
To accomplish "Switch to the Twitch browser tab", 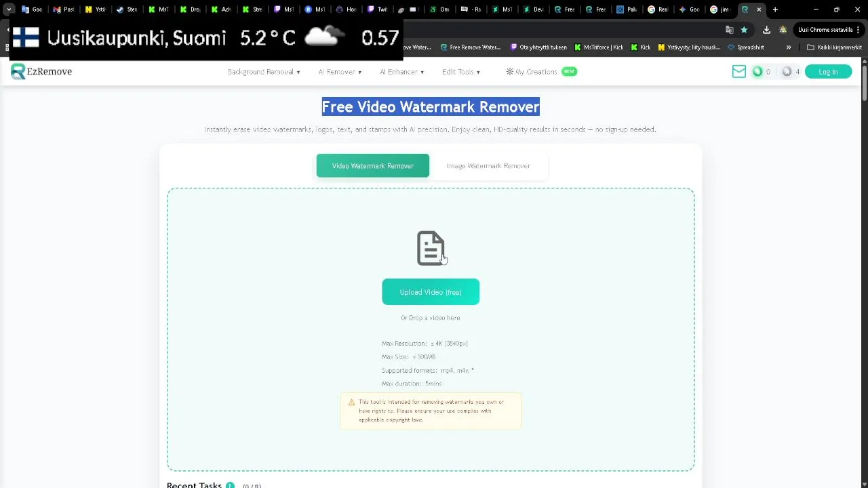I will pyautogui.click(x=376, y=9).
